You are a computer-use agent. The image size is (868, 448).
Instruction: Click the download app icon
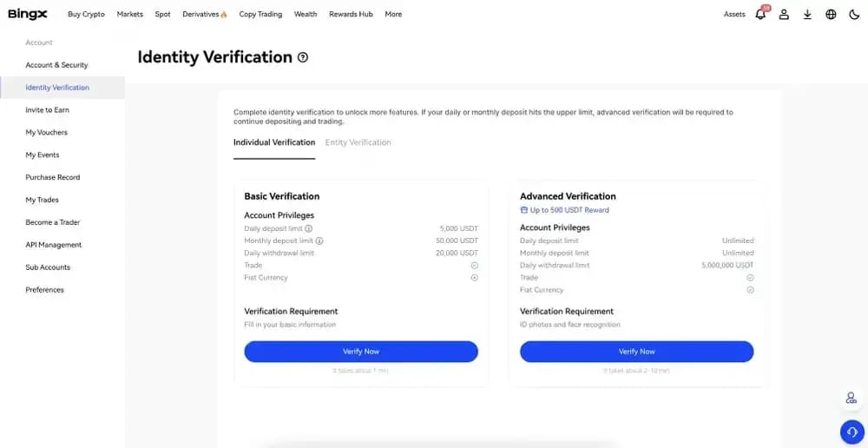tap(807, 15)
